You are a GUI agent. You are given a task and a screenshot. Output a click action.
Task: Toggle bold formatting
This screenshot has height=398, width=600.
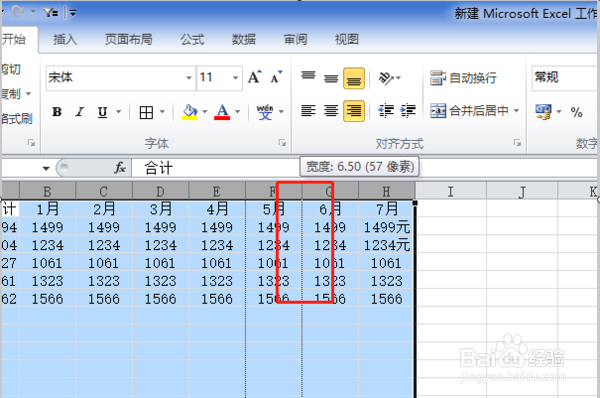click(x=57, y=112)
